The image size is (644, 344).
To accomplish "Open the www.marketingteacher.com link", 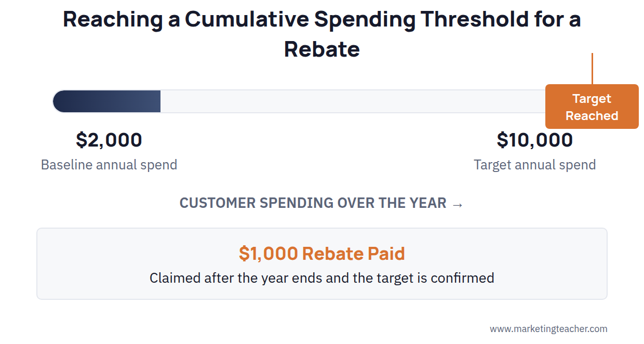I will click(x=548, y=329).
